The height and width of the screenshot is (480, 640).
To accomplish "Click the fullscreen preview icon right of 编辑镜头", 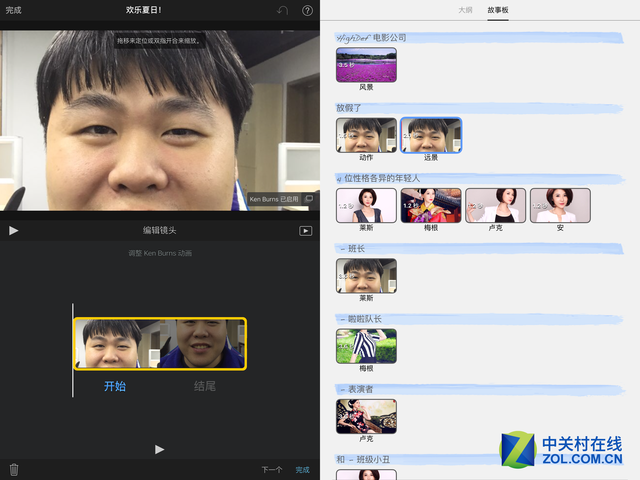I will coord(305,230).
